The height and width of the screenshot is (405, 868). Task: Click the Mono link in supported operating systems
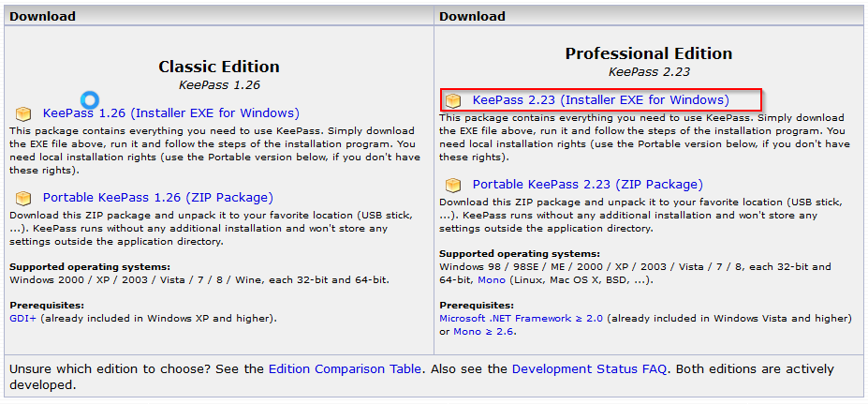click(489, 279)
